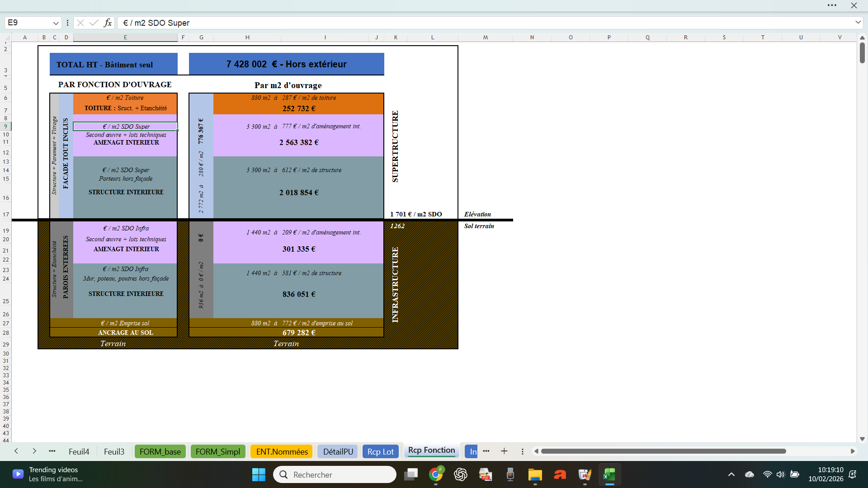Open the three-dot options menu at top right
The image size is (868, 488).
pyautogui.click(x=832, y=5)
